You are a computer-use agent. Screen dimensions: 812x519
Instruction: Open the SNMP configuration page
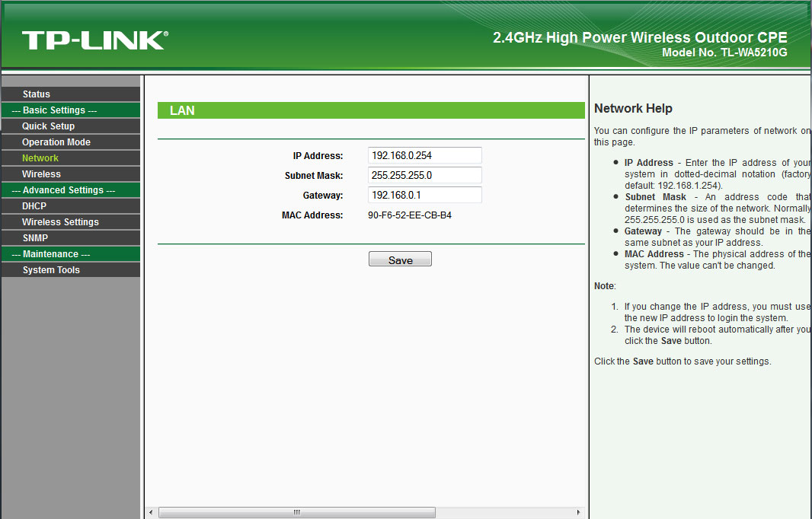(34, 237)
